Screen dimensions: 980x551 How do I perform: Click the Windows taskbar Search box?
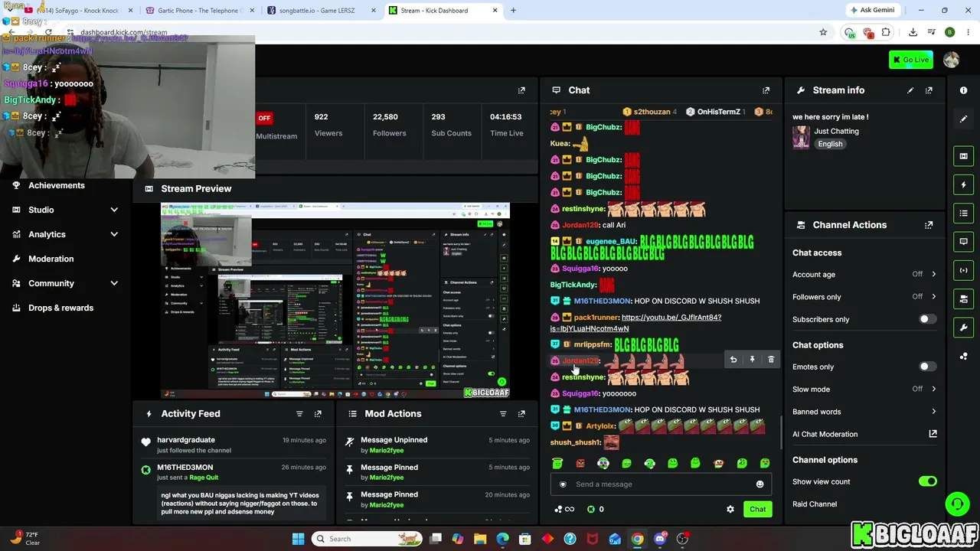pyautogui.click(x=367, y=539)
